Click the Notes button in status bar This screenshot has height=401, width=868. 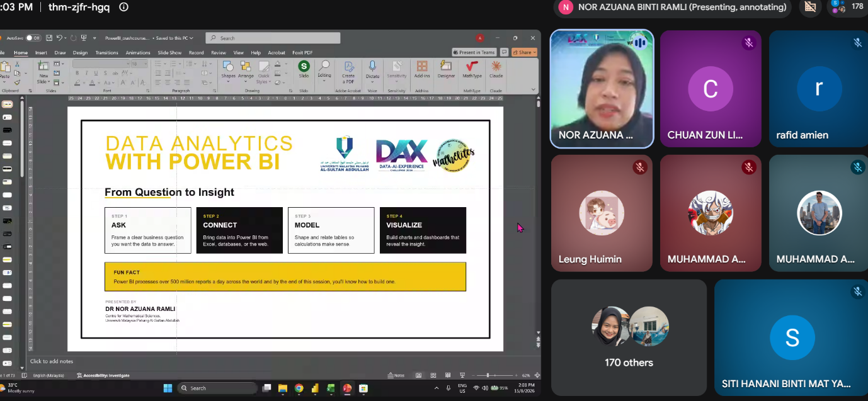pos(396,375)
